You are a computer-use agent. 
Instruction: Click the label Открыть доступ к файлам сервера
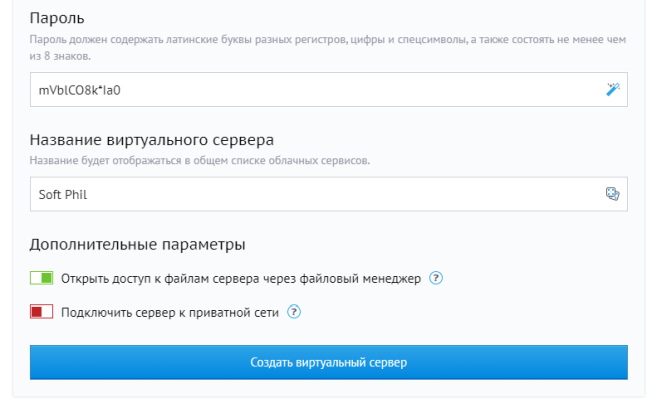(241, 278)
